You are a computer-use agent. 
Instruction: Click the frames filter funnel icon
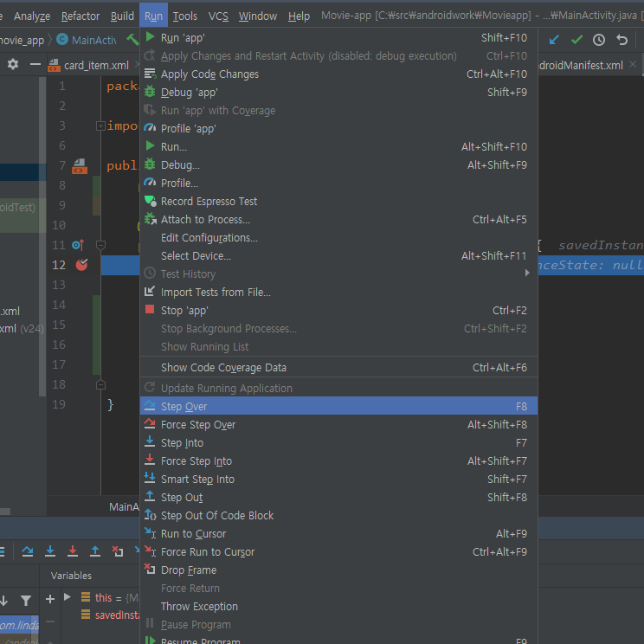tap(26, 601)
